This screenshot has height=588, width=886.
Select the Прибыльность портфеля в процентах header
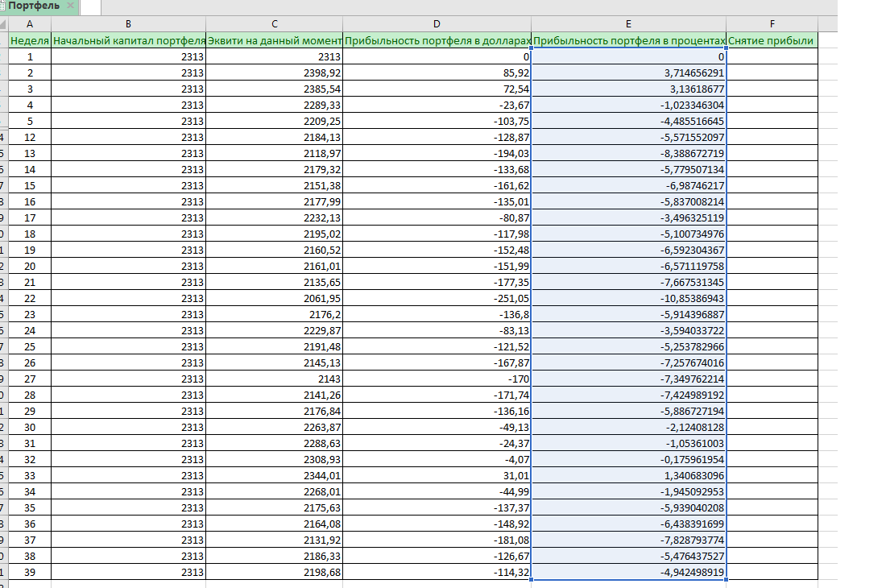tap(628, 40)
